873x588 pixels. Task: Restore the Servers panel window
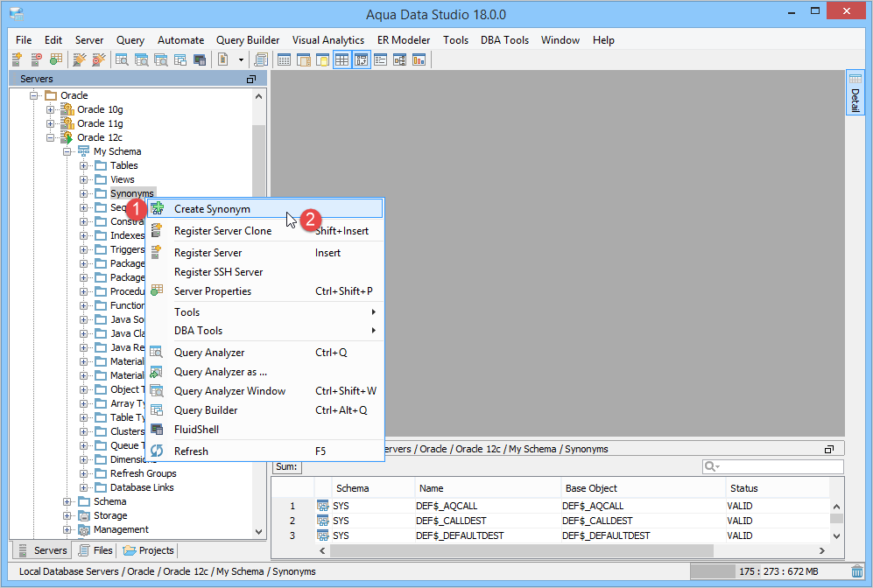[x=251, y=80]
